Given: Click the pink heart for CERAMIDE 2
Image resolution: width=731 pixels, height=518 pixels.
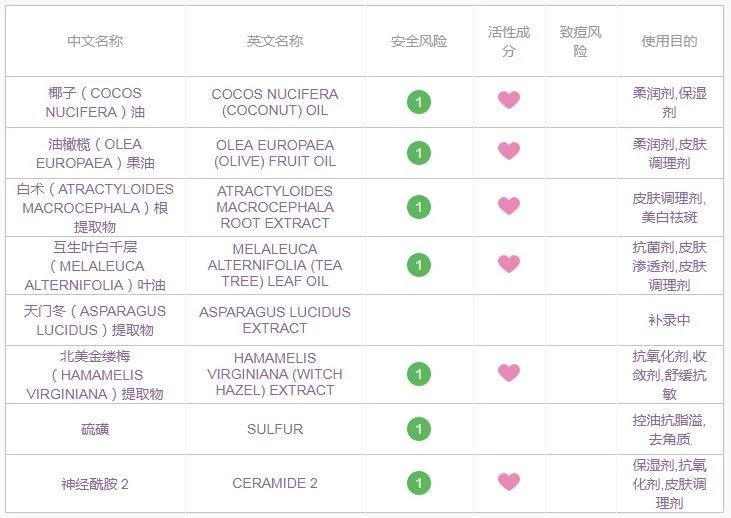Looking at the screenshot, I should coord(509,483).
